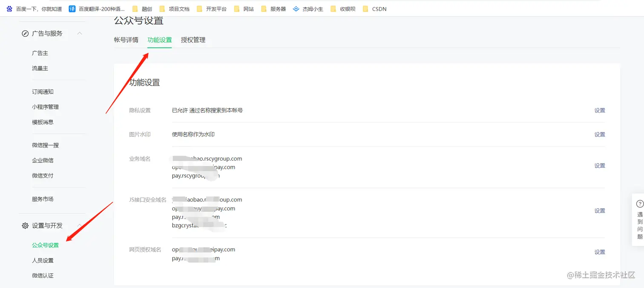Open the 服务器 bookmark folder
The height and width of the screenshot is (288, 644).
[273, 9]
